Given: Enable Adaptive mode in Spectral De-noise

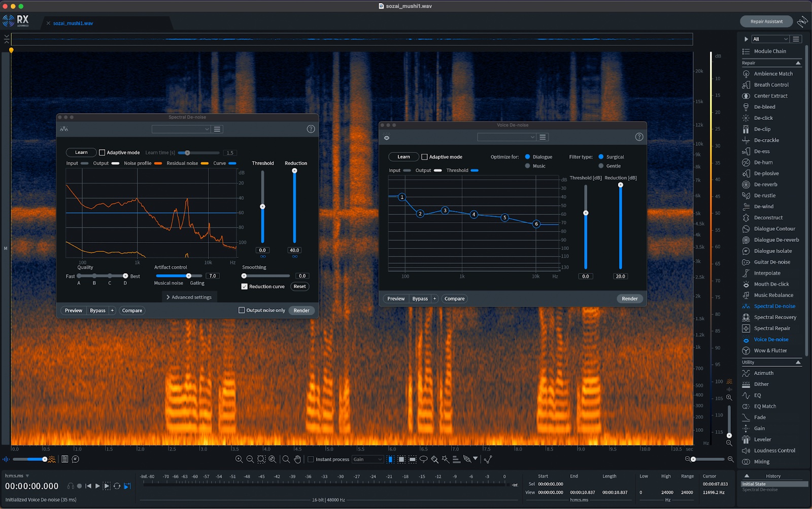Looking at the screenshot, I should coord(102,152).
